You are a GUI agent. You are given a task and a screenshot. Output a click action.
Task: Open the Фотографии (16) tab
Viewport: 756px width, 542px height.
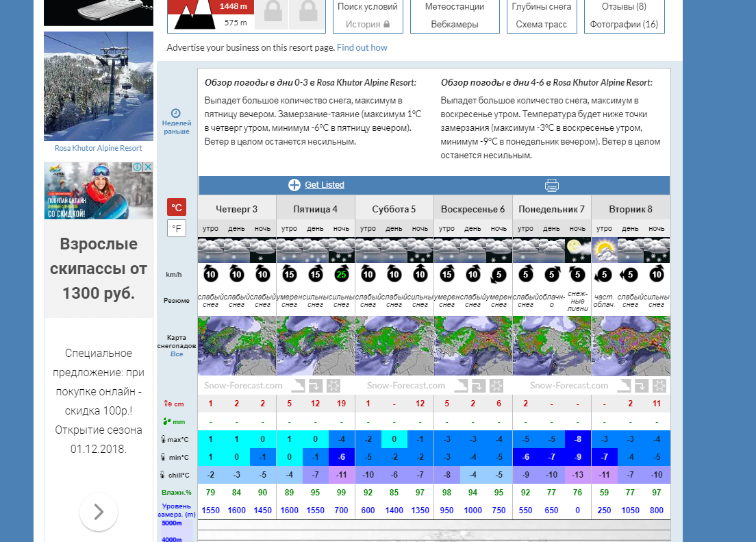[x=624, y=24]
